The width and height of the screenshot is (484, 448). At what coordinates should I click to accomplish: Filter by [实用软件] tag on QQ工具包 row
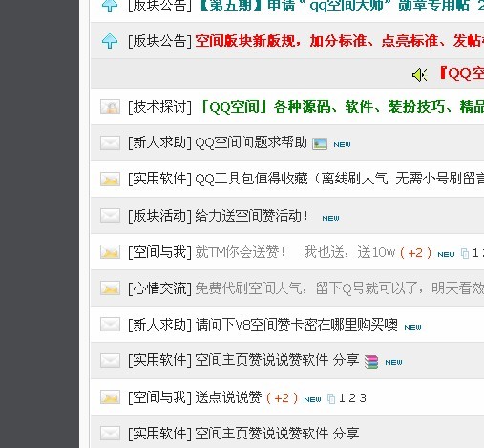[159, 179]
